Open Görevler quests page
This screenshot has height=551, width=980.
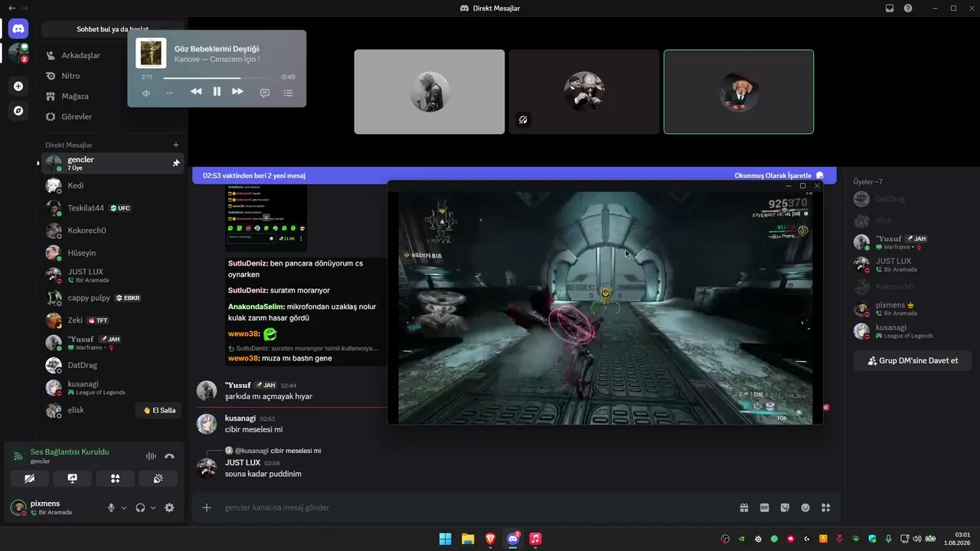coord(113,116)
